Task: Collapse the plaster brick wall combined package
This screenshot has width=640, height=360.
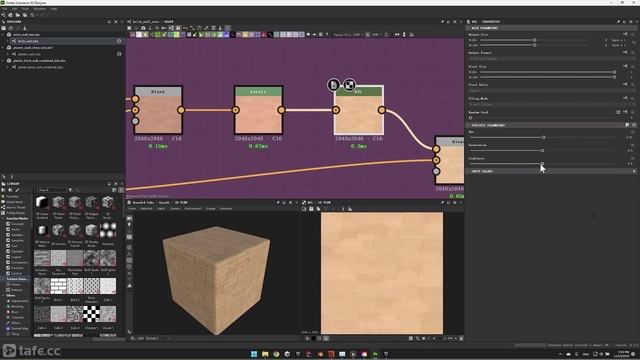Action: click(x=4, y=60)
